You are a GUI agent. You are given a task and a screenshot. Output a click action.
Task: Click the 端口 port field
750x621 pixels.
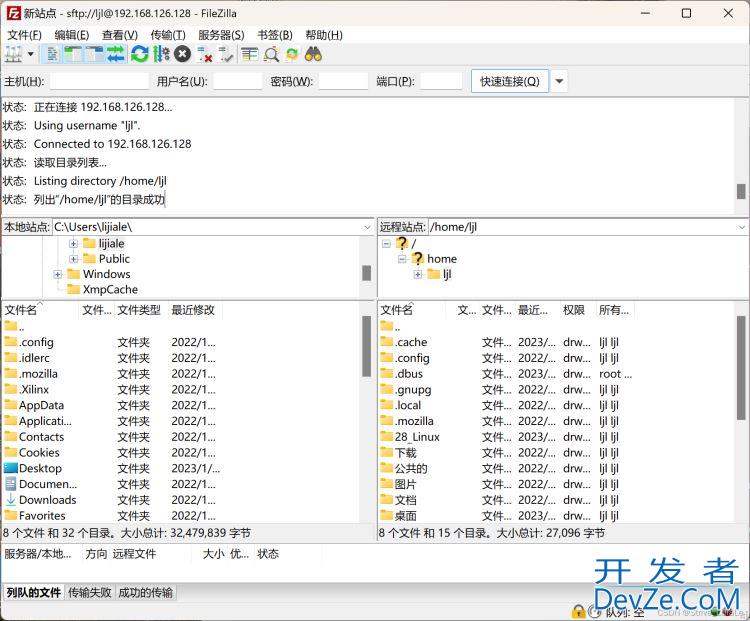[x=441, y=81]
